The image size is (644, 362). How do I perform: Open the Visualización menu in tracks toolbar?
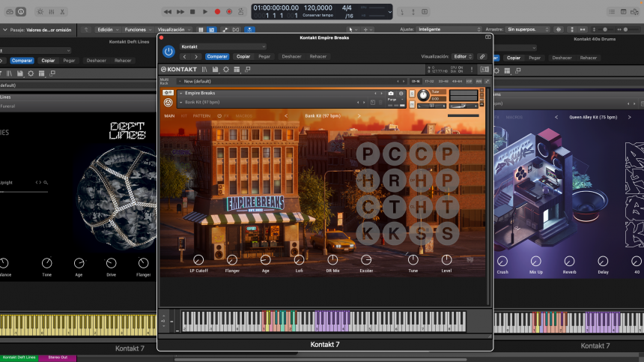point(174,29)
